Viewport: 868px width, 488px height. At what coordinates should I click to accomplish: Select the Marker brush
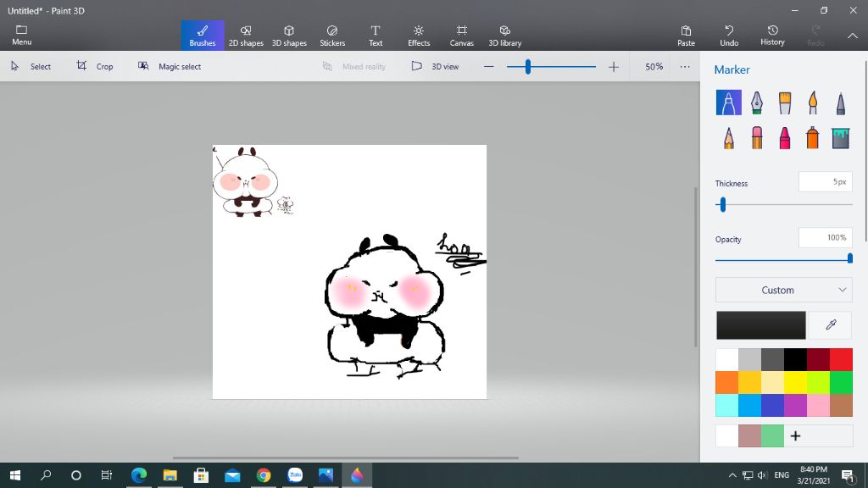pyautogui.click(x=728, y=103)
